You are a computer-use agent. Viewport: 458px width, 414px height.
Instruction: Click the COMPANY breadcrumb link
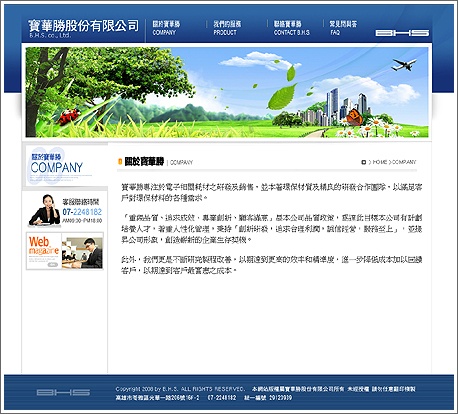point(404,162)
